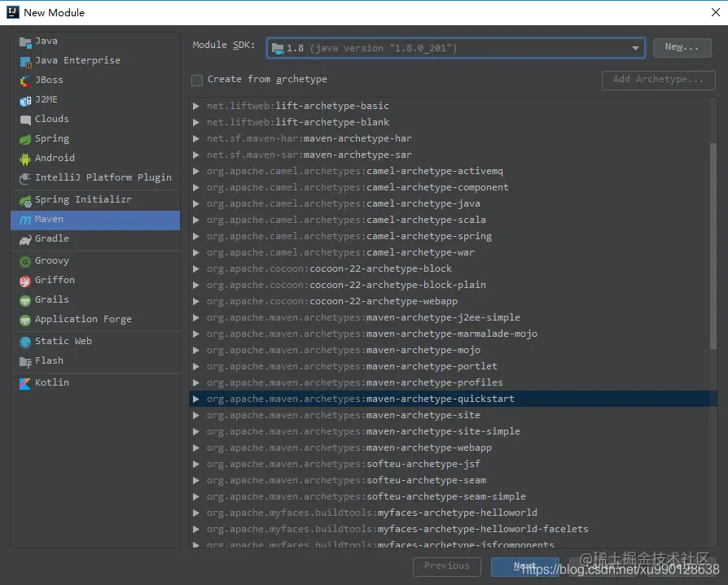Viewport: 728px width, 585px height.
Task: Click the Griffon icon
Action: pos(25,282)
